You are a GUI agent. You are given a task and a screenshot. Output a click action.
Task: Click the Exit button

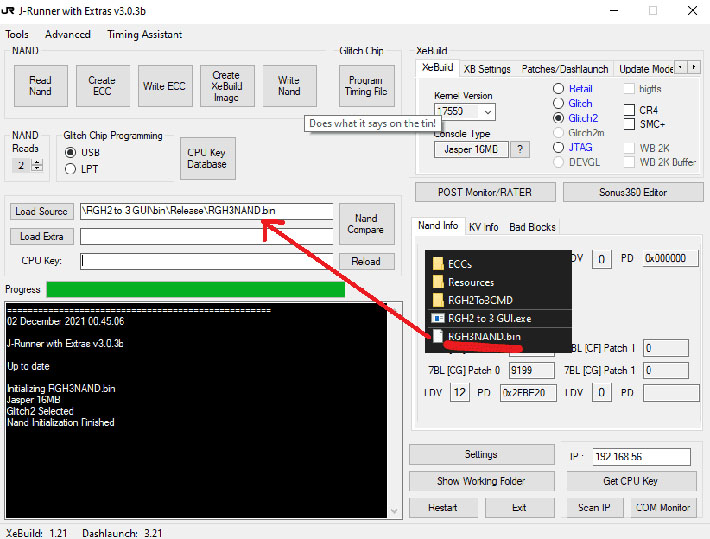coord(519,508)
